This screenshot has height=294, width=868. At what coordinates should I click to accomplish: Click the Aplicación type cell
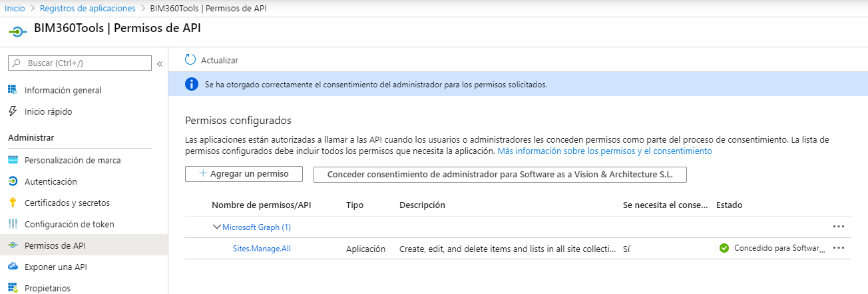pos(365,249)
